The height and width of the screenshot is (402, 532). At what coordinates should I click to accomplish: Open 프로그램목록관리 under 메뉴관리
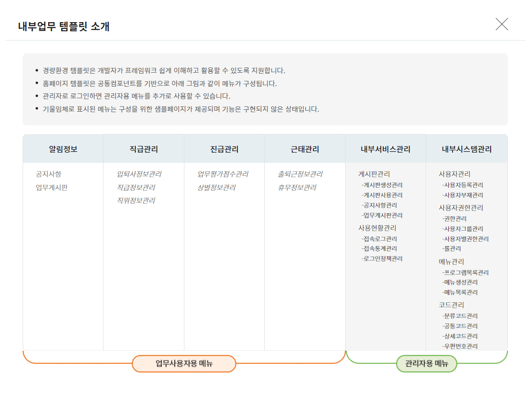tap(466, 272)
